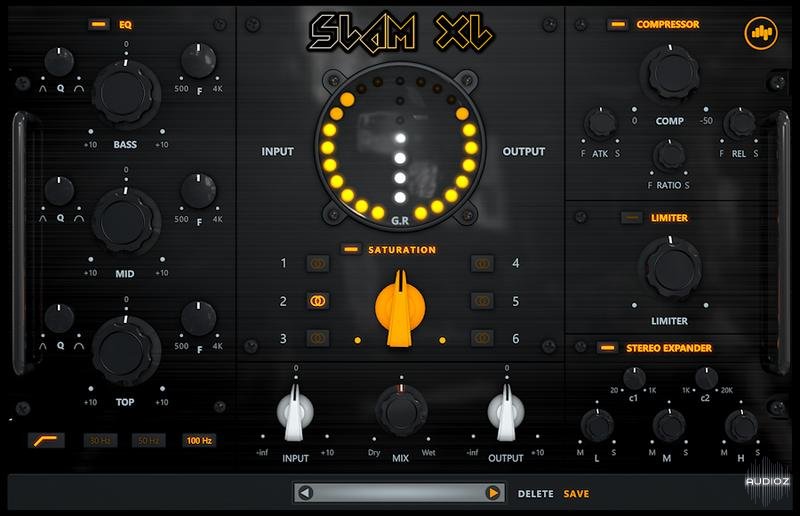
Task: Click the orange brand logo icon
Action: pyautogui.click(x=761, y=34)
